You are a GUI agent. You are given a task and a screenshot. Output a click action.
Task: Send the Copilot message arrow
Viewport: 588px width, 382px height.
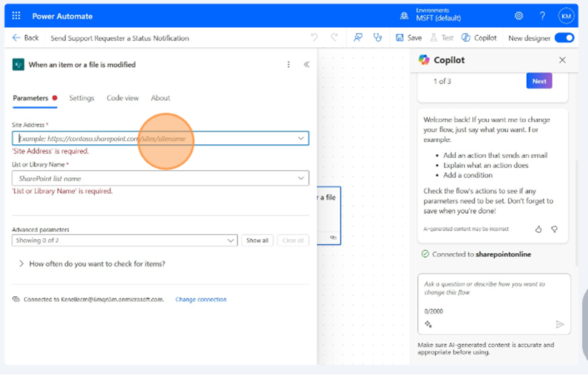pyautogui.click(x=559, y=324)
